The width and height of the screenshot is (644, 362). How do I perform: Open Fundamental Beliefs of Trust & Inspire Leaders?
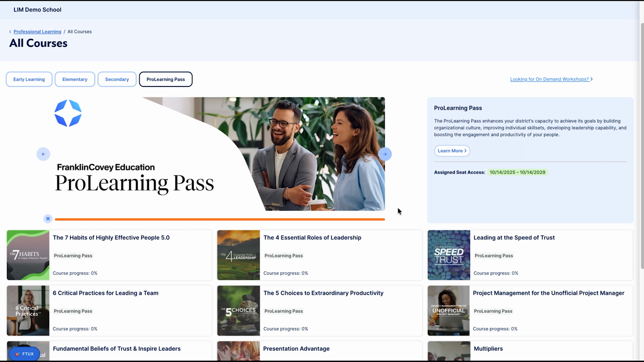[x=117, y=349]
